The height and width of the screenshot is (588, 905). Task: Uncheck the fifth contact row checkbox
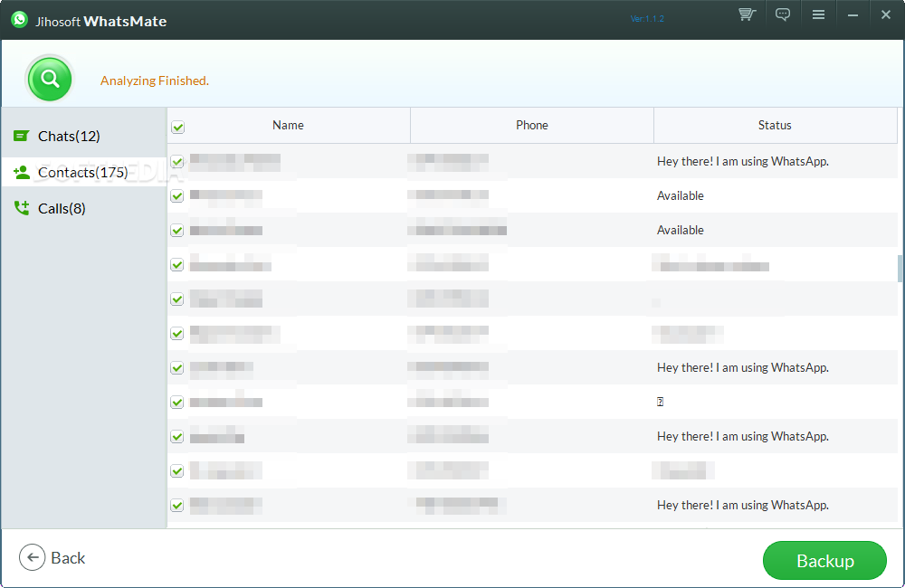click(x=177, y=299)
